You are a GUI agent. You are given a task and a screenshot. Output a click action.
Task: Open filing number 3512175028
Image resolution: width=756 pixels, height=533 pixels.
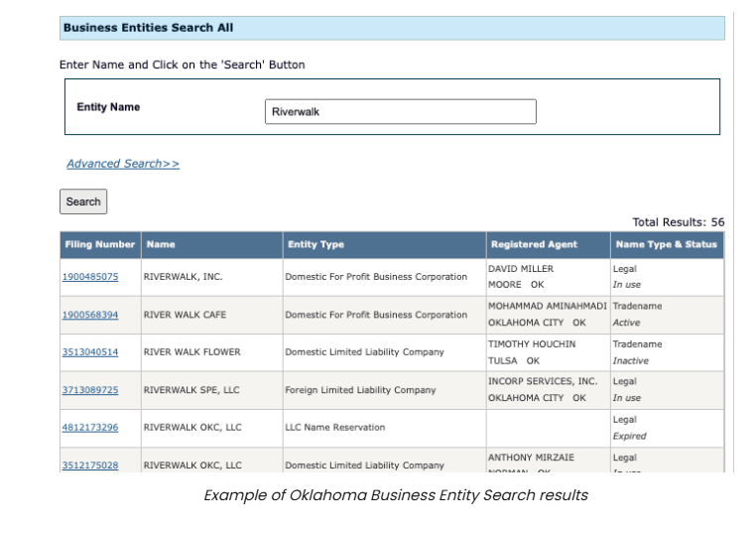[x=90, y=465]
